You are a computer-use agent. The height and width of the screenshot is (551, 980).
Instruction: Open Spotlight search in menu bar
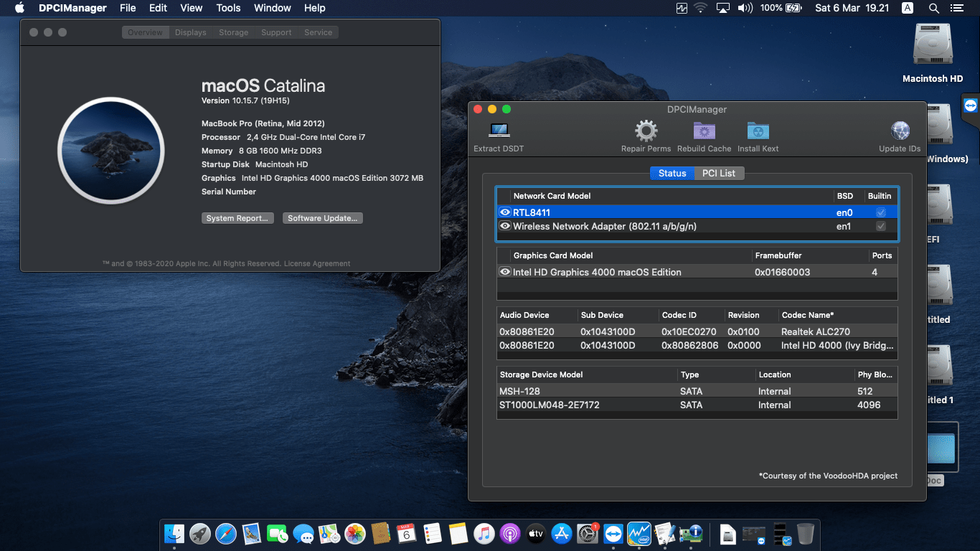933,9
